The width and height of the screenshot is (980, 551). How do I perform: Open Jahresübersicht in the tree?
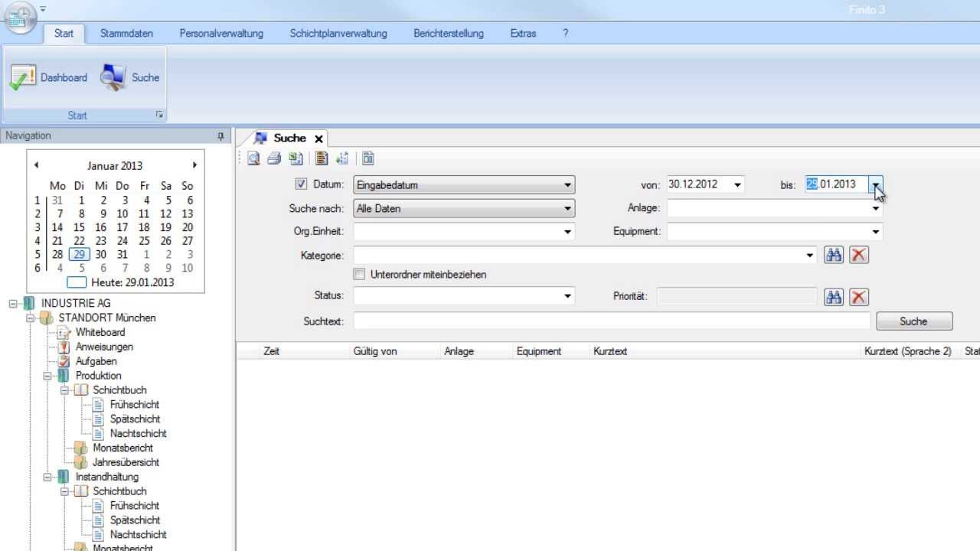point(126,462)
